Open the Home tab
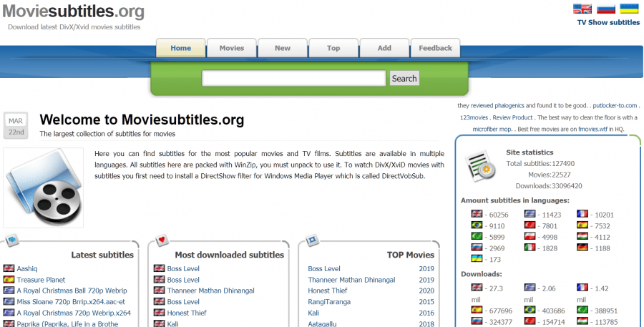 181,48
